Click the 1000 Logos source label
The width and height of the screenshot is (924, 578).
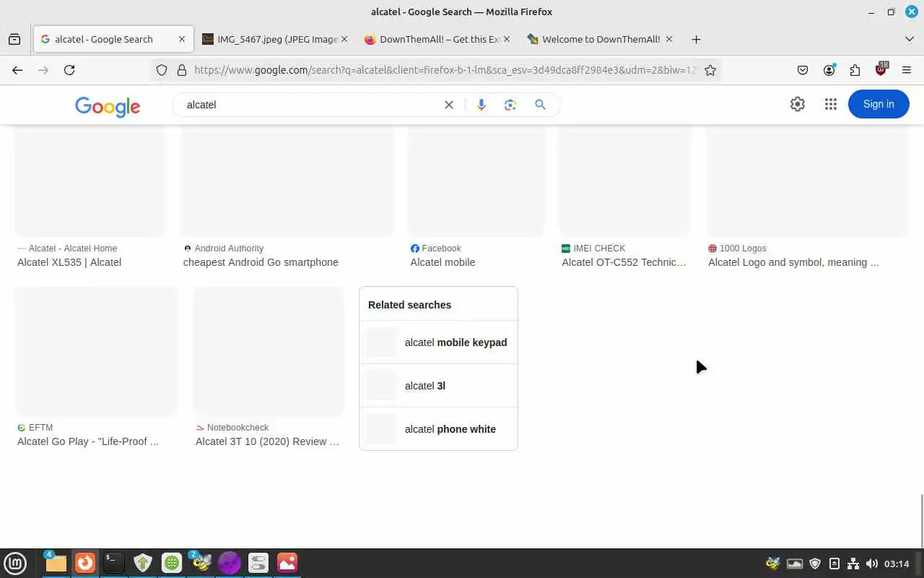(x=743, y=249)
